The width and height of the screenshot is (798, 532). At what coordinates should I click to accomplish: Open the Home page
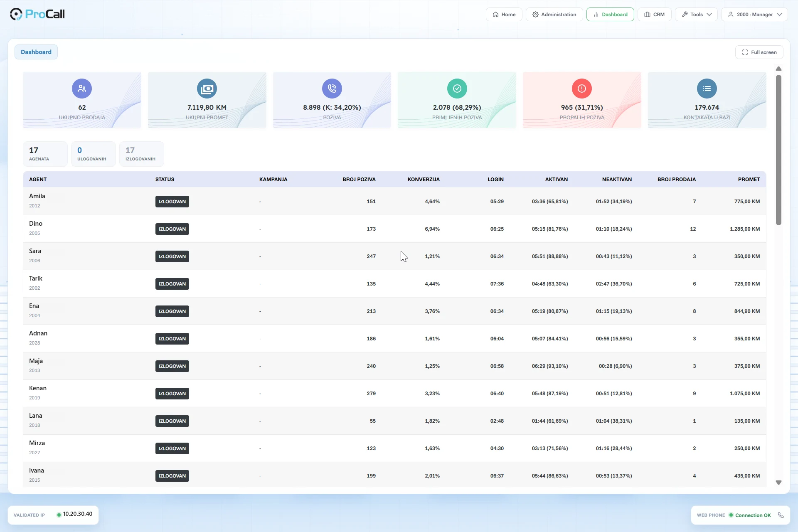(504, 14)
